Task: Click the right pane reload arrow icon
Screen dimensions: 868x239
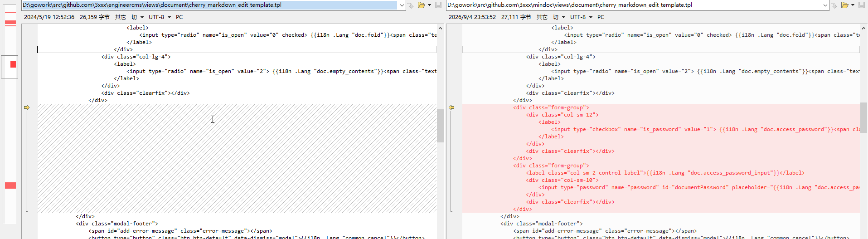Action: (834, 5)
